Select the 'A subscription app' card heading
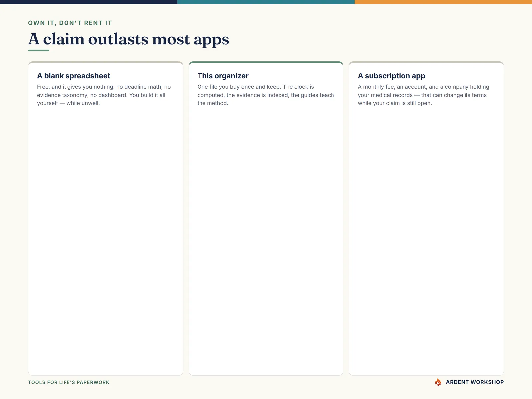This screenshot has height=399, width=532. click(x=391, y=76)
